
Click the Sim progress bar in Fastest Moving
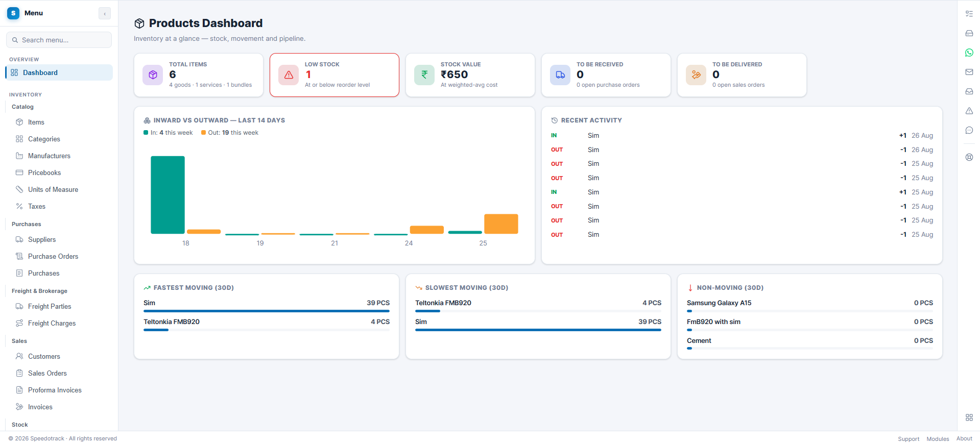point(267,311)
